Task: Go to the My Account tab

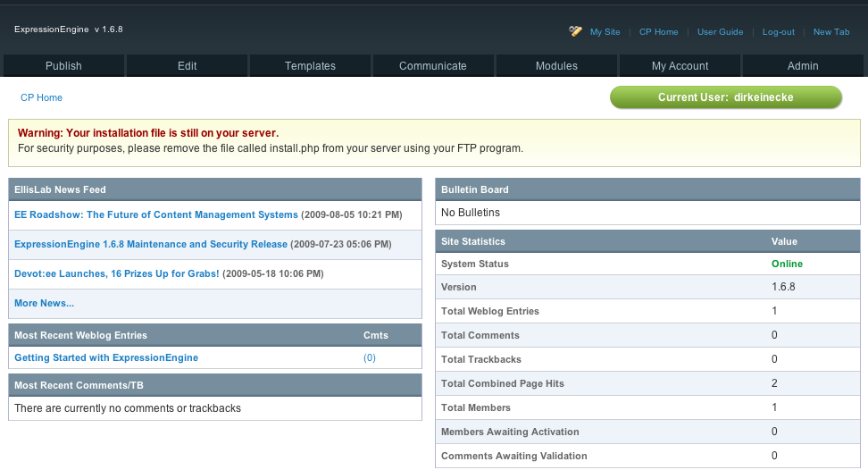Action: coord(680,66)
